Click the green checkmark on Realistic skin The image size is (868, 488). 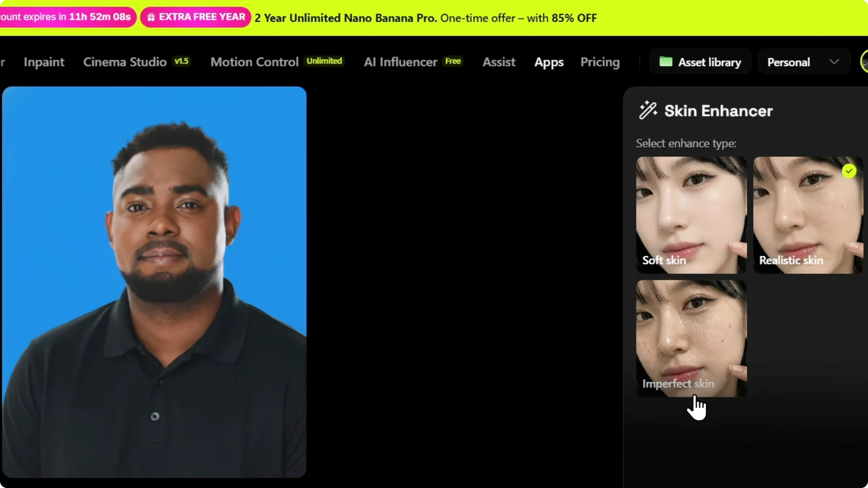pyautogui.click(x=849, y=171)
